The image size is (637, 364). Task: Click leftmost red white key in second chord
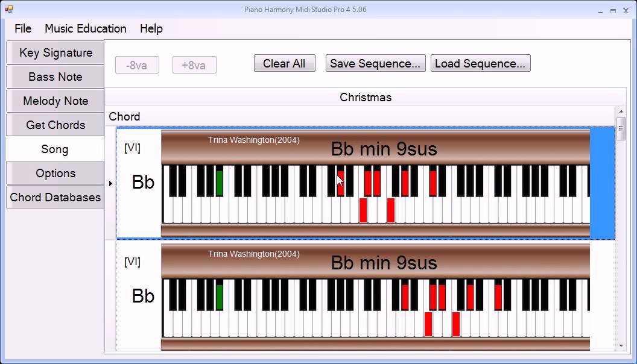point(428,324)
